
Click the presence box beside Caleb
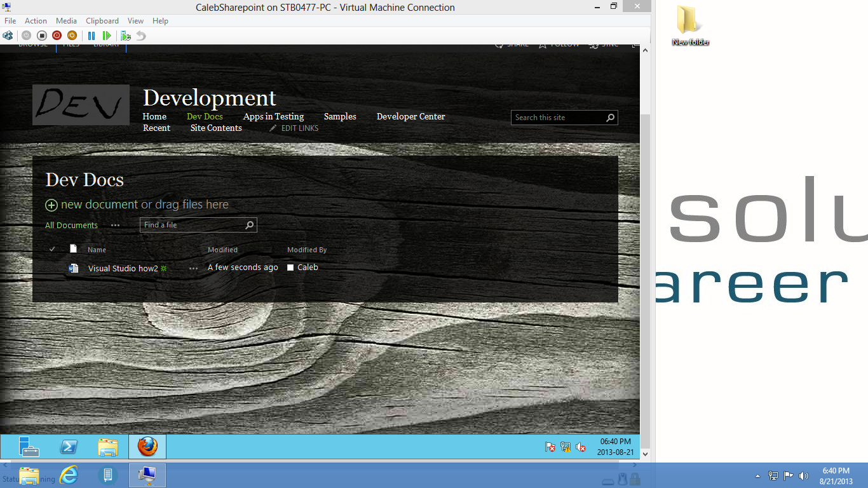point(290,268)
